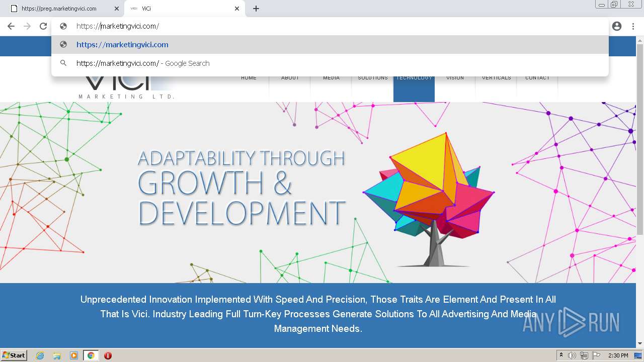Click the scrollbar down arrow
Image resolution: width=644 pixels, height=362 pixels.
click(x=640, y=344)
